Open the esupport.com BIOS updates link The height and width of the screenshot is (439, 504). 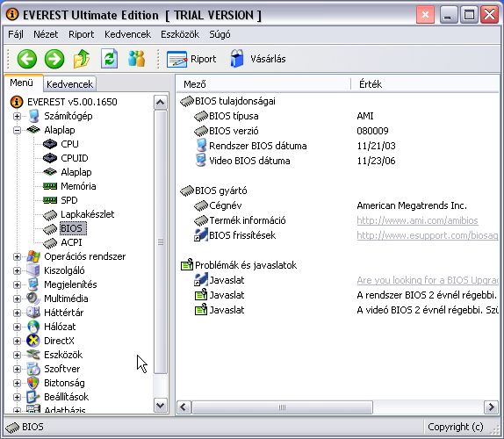tap(428, 235)
